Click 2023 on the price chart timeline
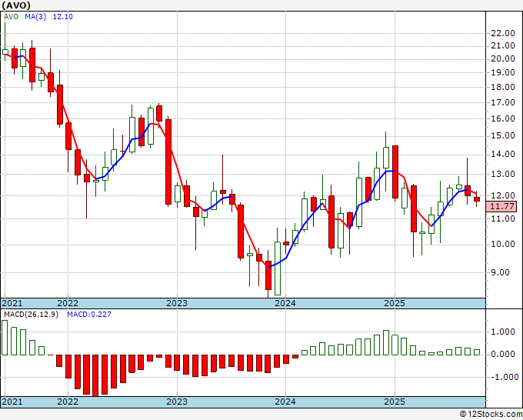 click(177, 303)
